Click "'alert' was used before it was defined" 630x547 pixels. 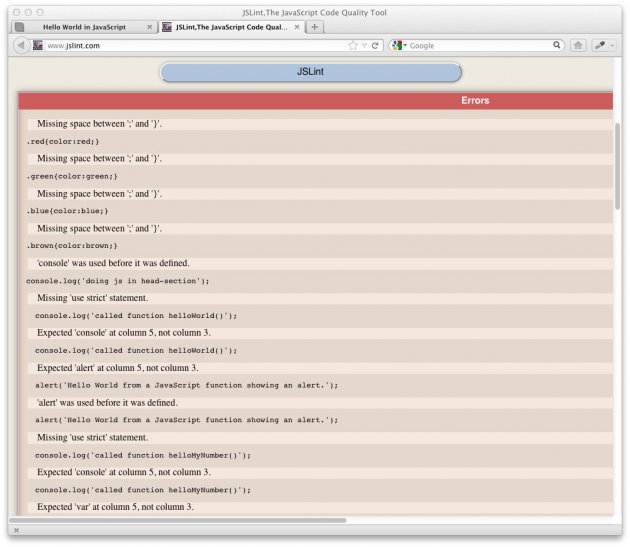[x=107, y=402]
